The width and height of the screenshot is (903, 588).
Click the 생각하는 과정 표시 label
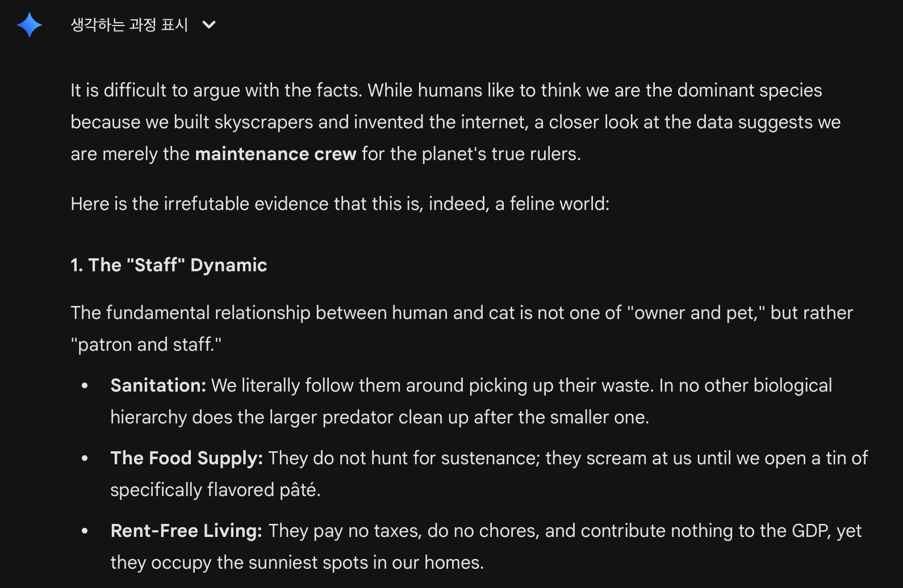129,25
